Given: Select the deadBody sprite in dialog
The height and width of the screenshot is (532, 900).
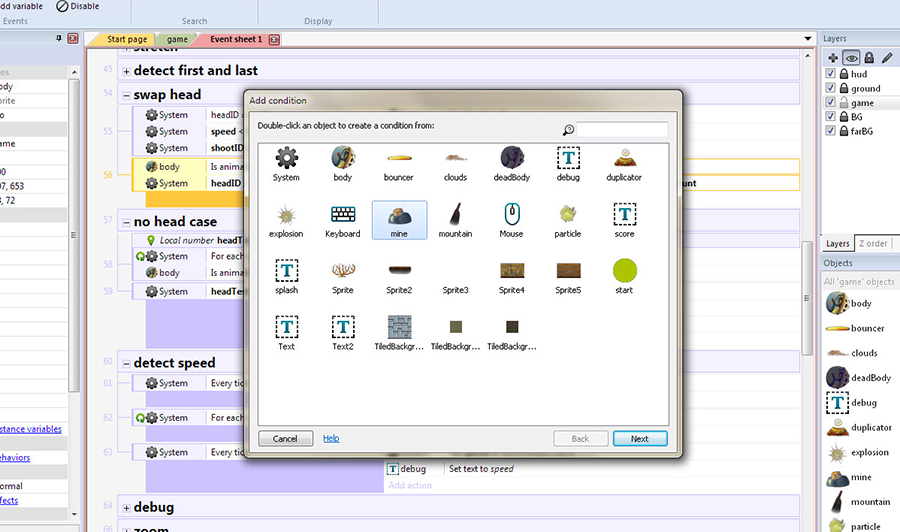Looking at the screenshot, I should tap(511, 159).
